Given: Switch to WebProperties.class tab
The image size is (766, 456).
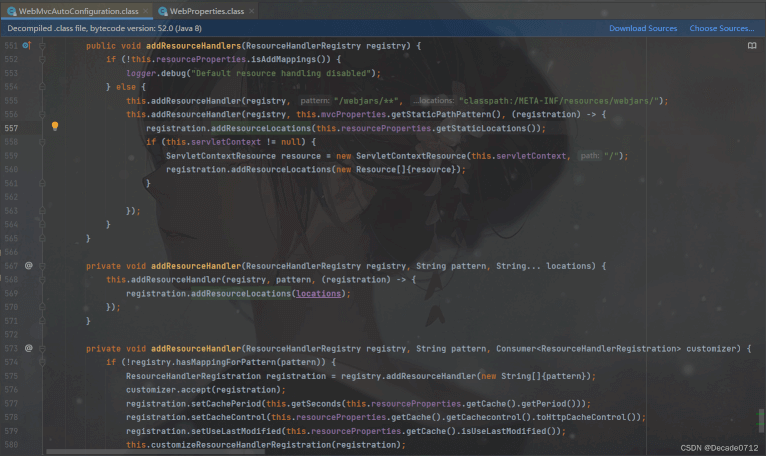Looking at the screenshot, I should (x=207, y=11).
